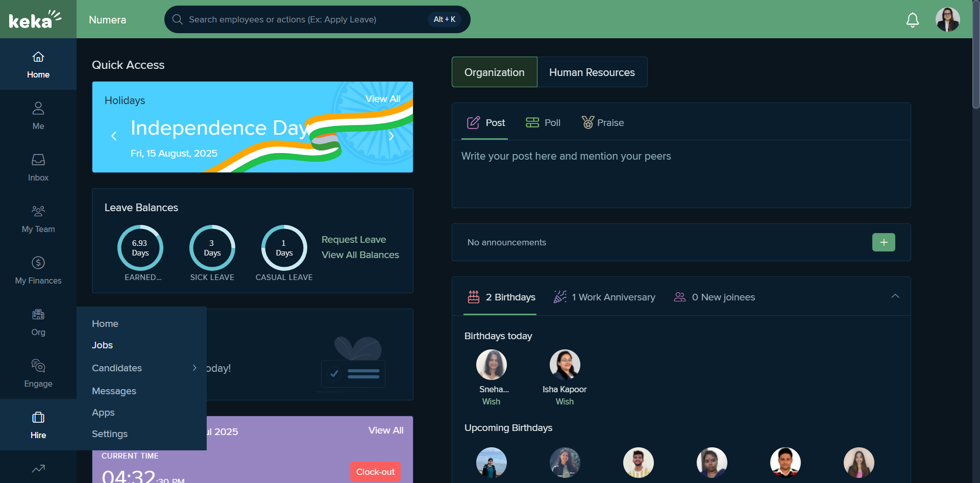
Task: Open Apps in the Hire menu
Action: [103, 412]
